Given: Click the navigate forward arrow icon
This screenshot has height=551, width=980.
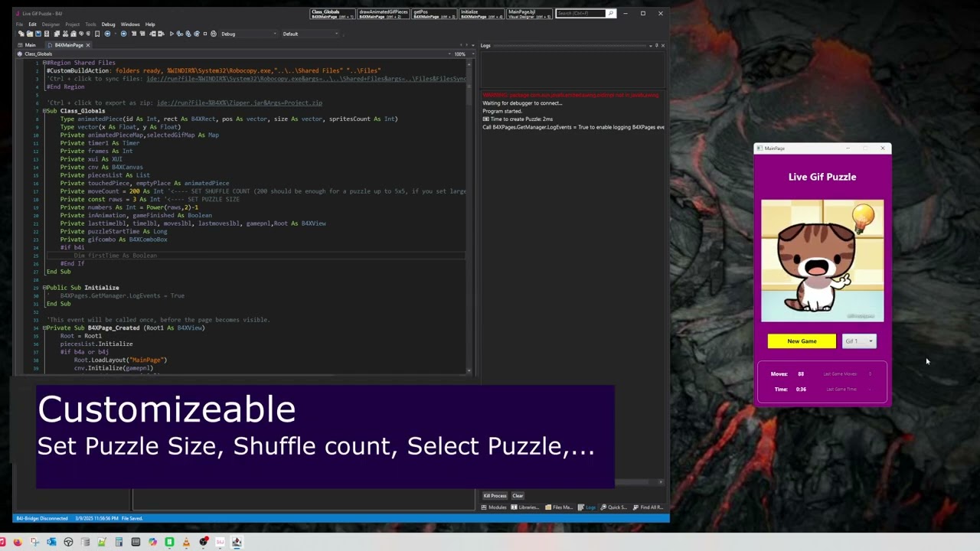Looking at the screenshot, I should tap(123, 34).
